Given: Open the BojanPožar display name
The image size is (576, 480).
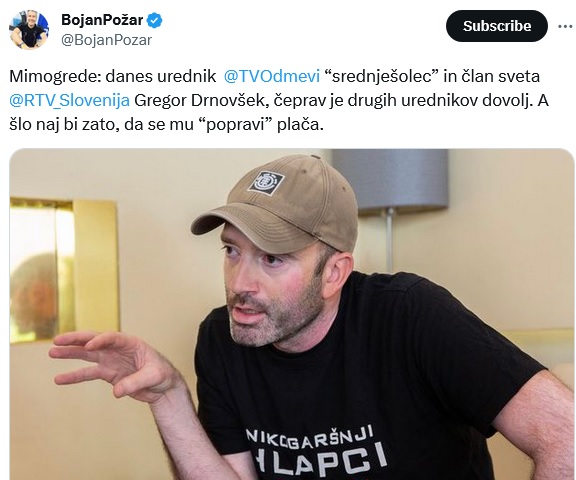Looking at the screenshot, I should tap(102, 20).
